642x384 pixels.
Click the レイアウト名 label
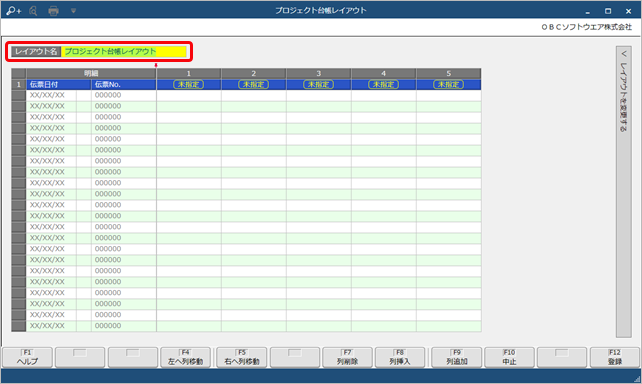(36, 52)
